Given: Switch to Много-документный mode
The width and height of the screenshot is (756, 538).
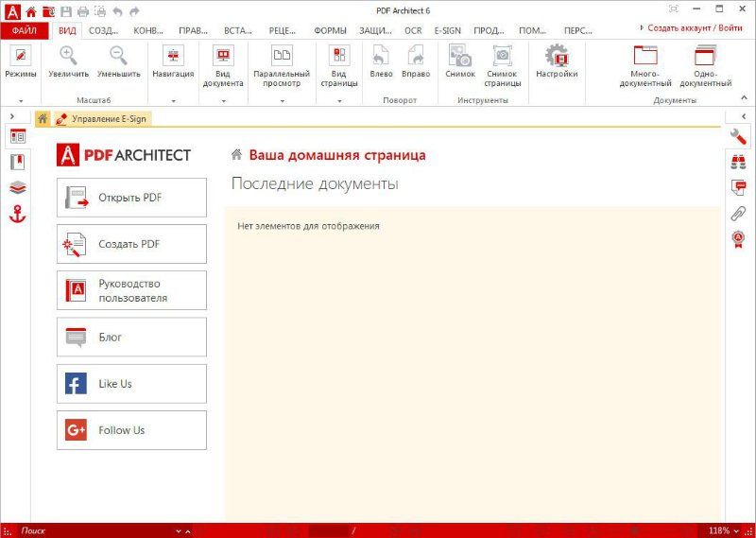Looking at the screenshot, I should [645, 66].
